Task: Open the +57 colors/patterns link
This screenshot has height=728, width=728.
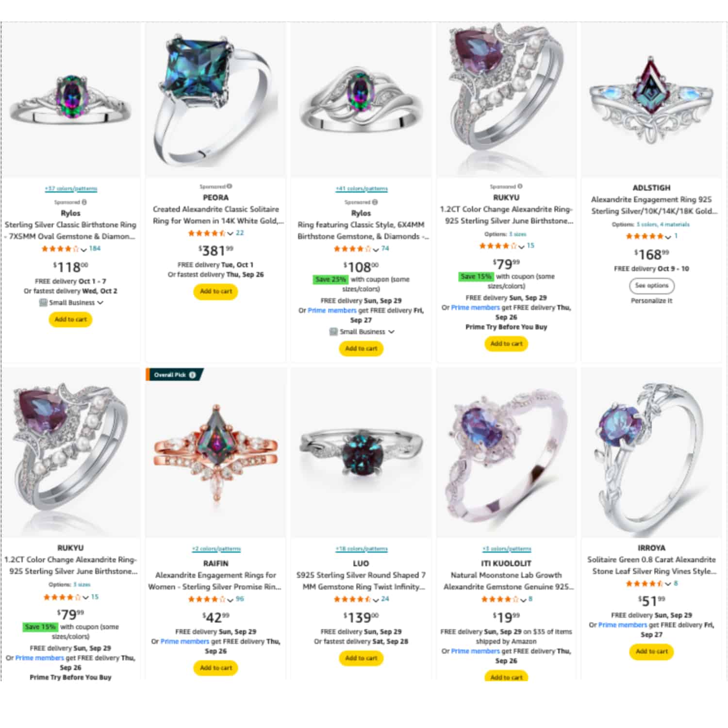Action: (71, 188)
